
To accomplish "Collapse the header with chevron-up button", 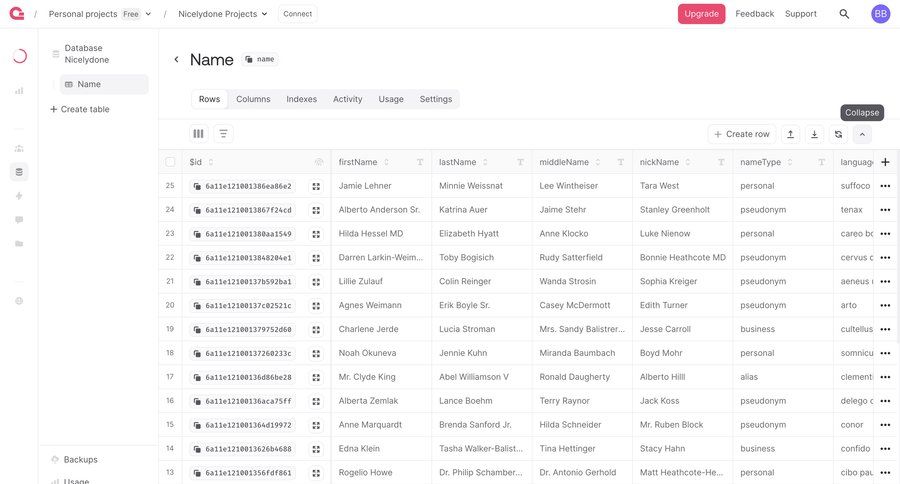I will [x=862, y=134].
